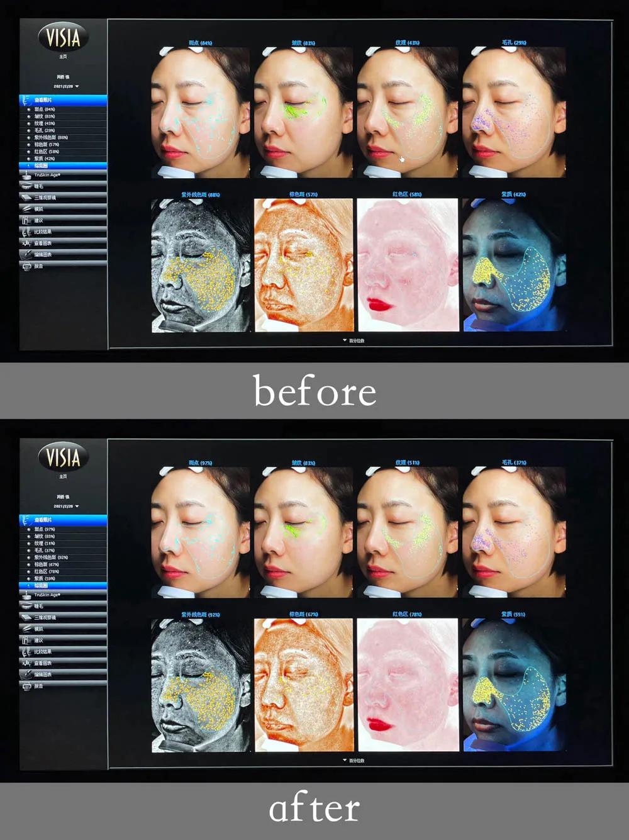Open the UV spots (92%) grayscale thumbnail in the after screen
The height and width of the screenshot is (840, 629).
(201, 685)
